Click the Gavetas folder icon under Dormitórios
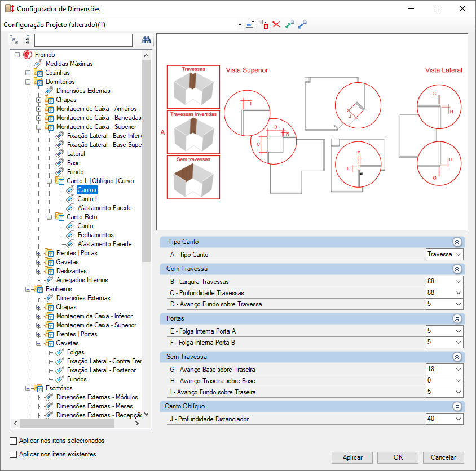This screenshot has height=471, width=476. tap(49, 262)
